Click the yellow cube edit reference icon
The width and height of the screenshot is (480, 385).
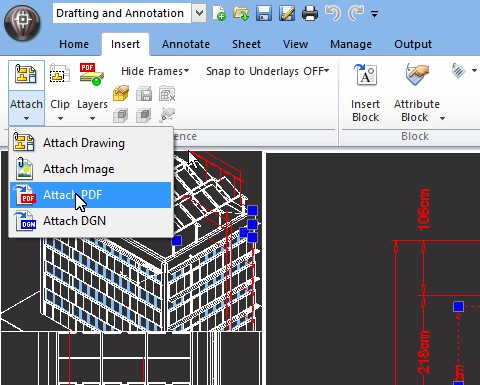[121, 93]
